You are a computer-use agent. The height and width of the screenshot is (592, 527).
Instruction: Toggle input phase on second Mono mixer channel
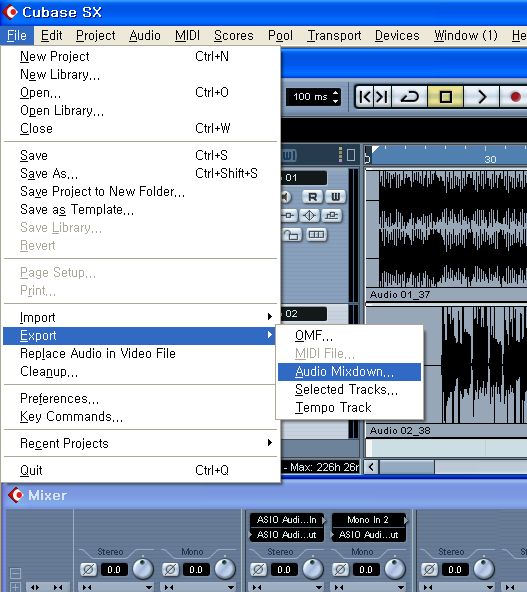340,569
